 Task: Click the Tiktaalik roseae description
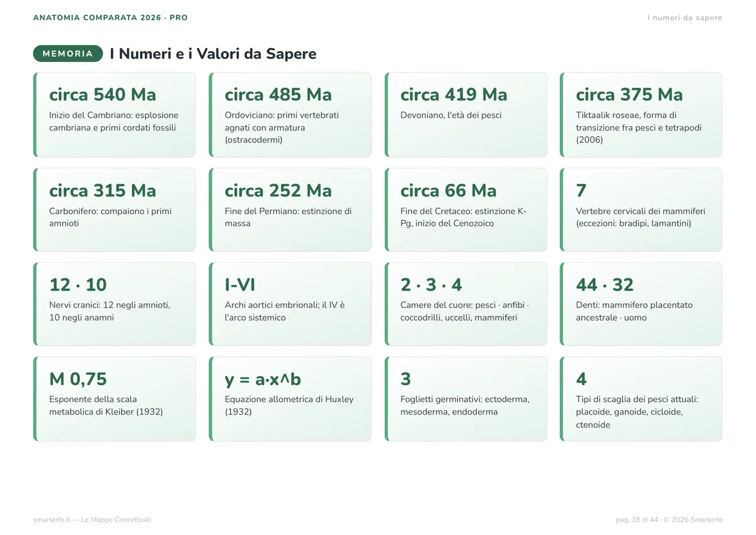[639, 127]
